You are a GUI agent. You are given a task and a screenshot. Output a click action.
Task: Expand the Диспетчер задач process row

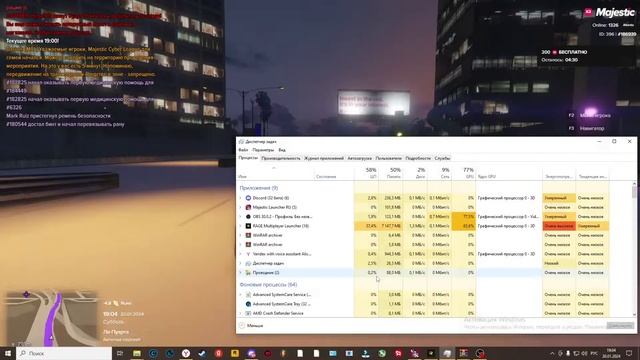(240, 263)
